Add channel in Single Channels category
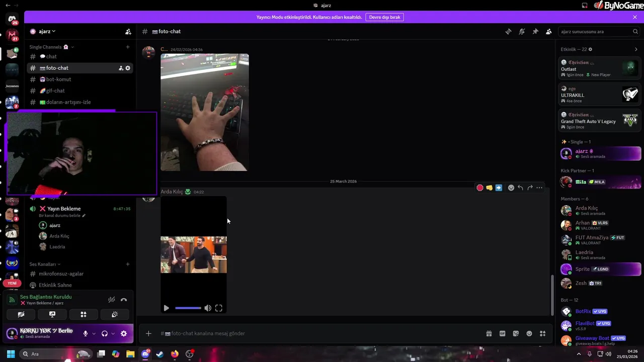The height and width of the screenshot is (362, 644). [x=128, y=47]
